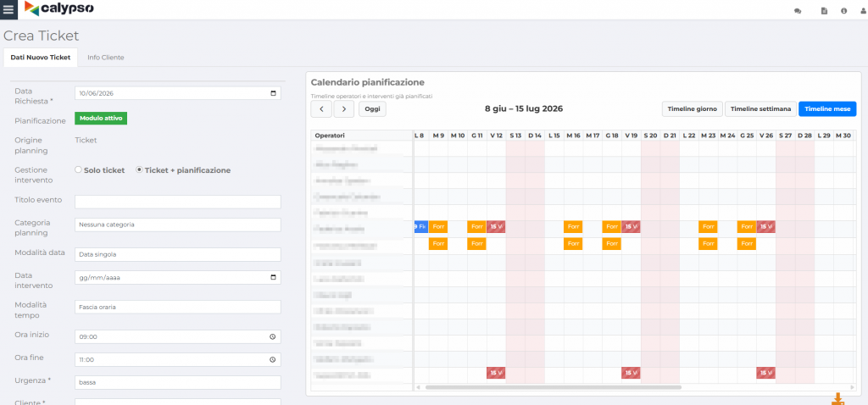The height and width of the screenshot is (405, 868).
Task: Click the orange download icon
Action: [x=837, y=399]
